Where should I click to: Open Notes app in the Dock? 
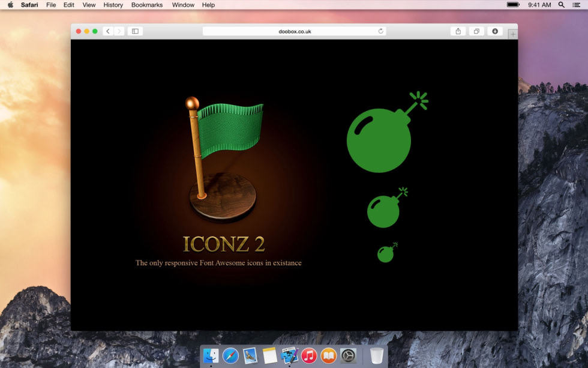pos(269,355)
